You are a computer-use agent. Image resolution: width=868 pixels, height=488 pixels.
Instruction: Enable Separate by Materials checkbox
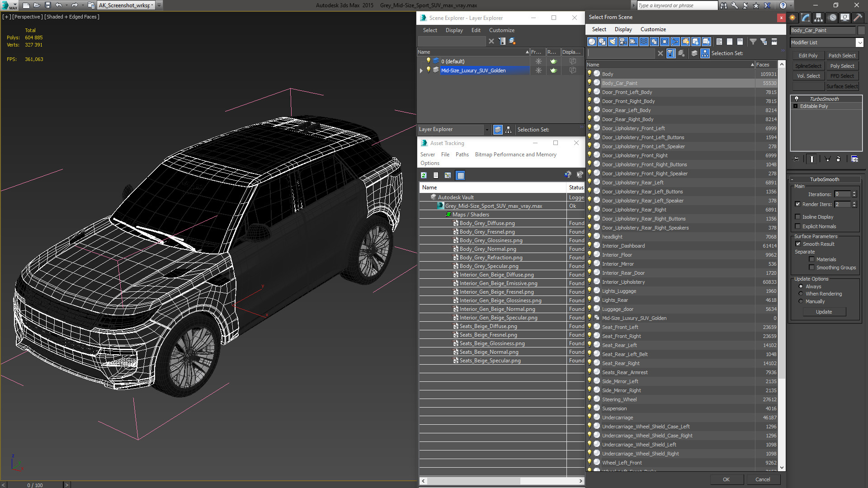[811, 259]
